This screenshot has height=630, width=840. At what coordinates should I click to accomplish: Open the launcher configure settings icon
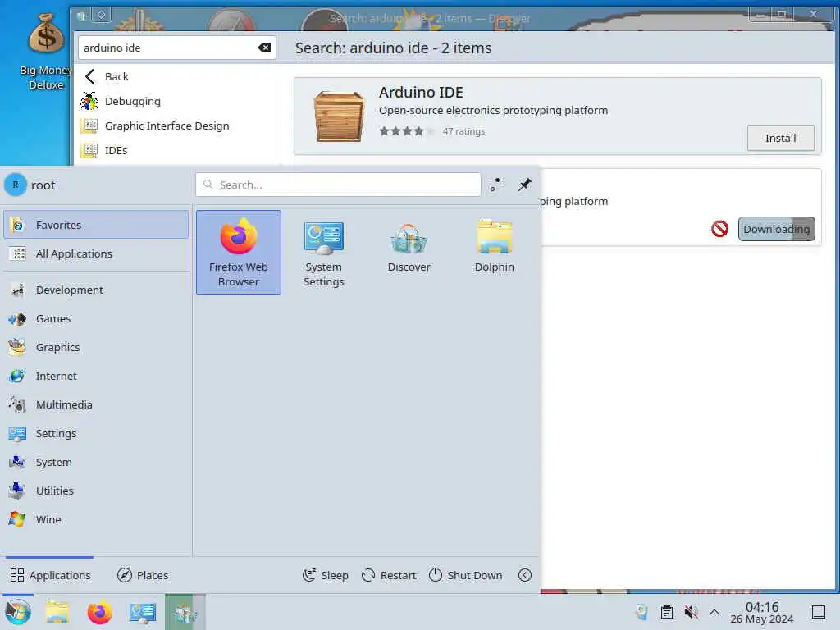click(496, 185)
